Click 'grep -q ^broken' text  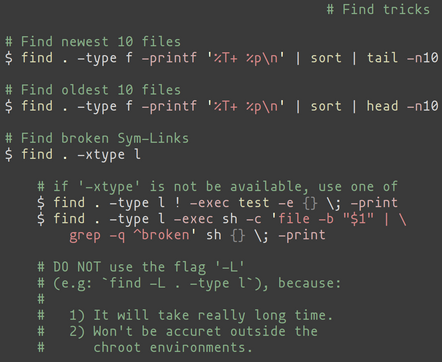click(x=129, y=235)
